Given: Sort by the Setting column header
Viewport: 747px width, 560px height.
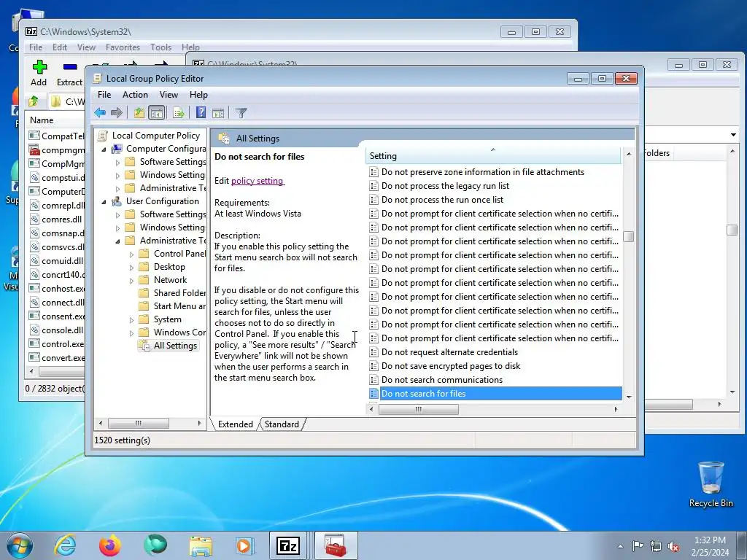Looking at the screenshot, I should point(492,156).
